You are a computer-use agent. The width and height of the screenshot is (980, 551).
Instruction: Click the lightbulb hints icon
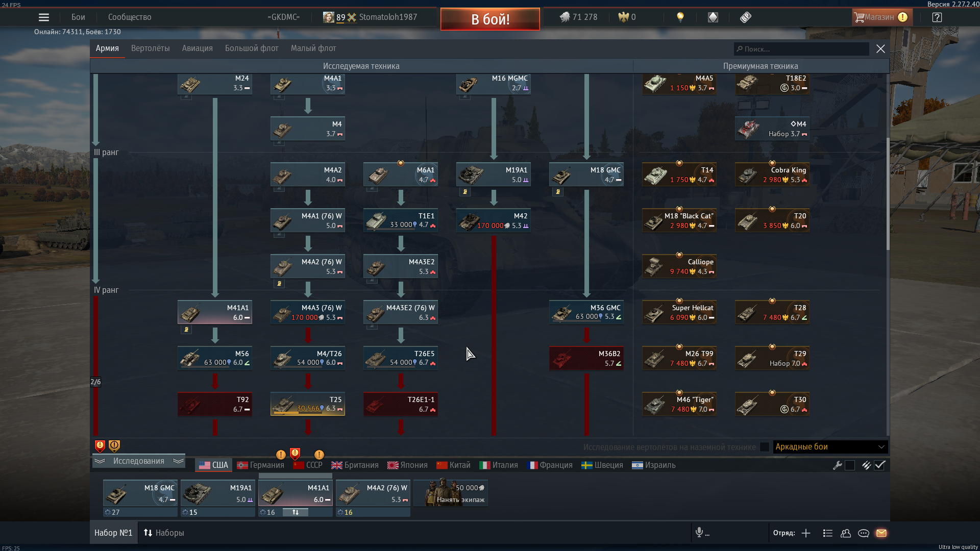pyautogui.click(x=680, y=17)
